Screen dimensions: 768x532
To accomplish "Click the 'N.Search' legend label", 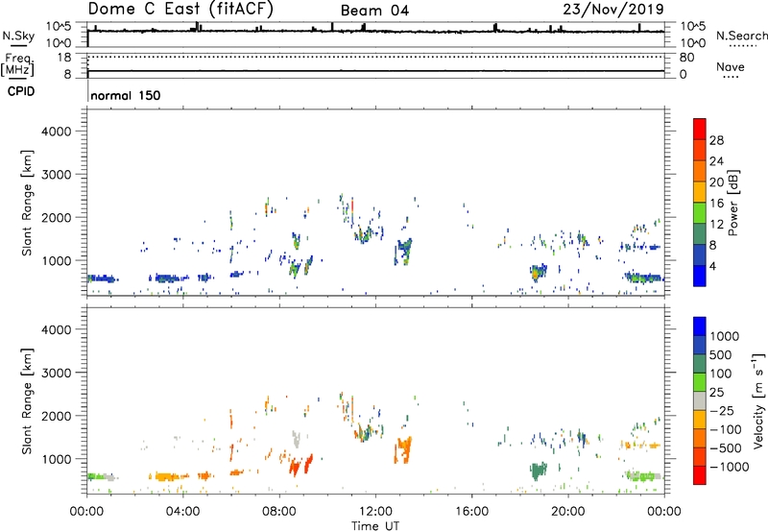I will coord(741,36).
